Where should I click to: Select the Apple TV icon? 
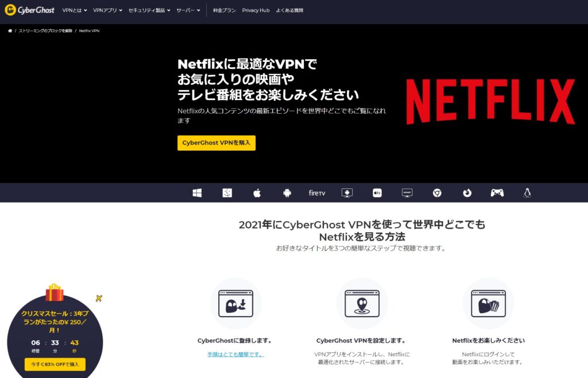coord(377,192)
